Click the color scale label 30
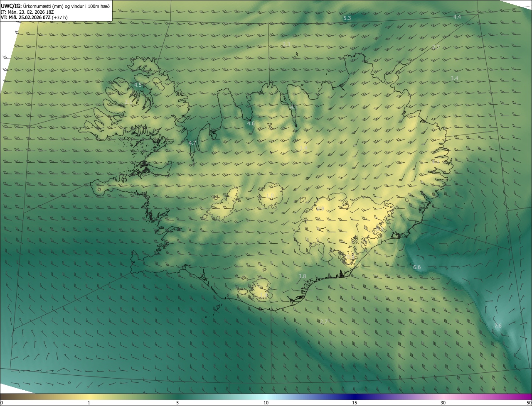This screenshot has height=406, width=532. coord(443,403)
